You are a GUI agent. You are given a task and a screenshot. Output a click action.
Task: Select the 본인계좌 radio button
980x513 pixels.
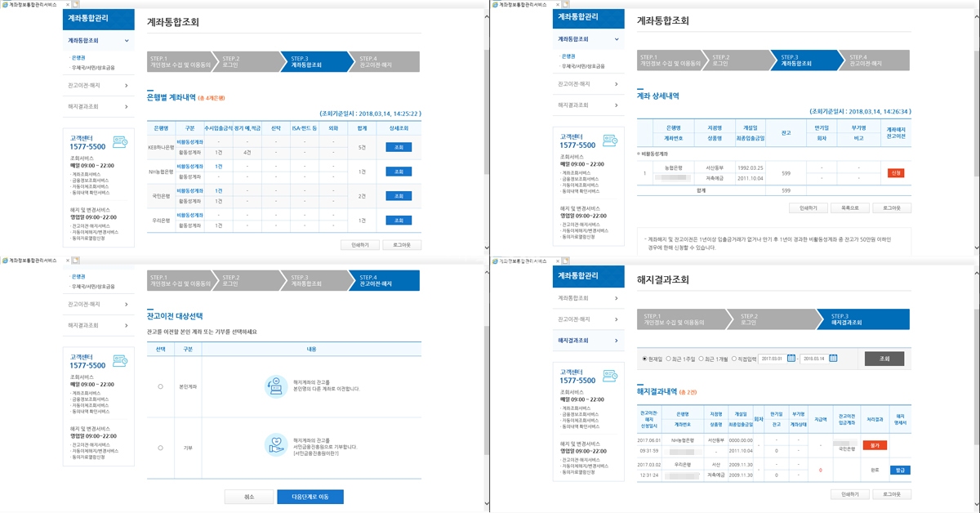(160, 386)
